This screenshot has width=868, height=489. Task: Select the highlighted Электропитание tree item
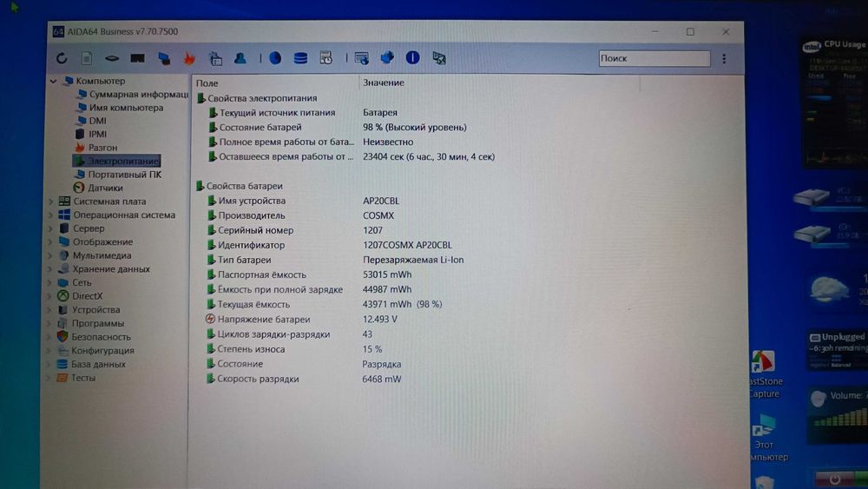(x=117, y=161)
